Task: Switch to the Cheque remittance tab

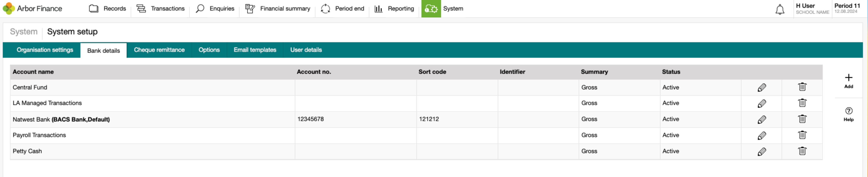Action: click(x=159, y=50)
